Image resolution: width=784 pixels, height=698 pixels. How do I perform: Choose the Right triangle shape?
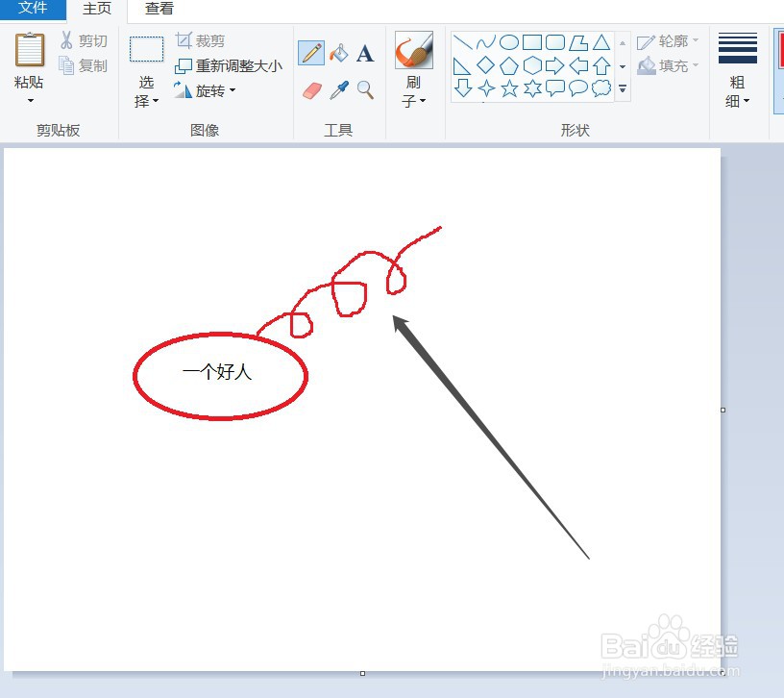click(461, 65)
